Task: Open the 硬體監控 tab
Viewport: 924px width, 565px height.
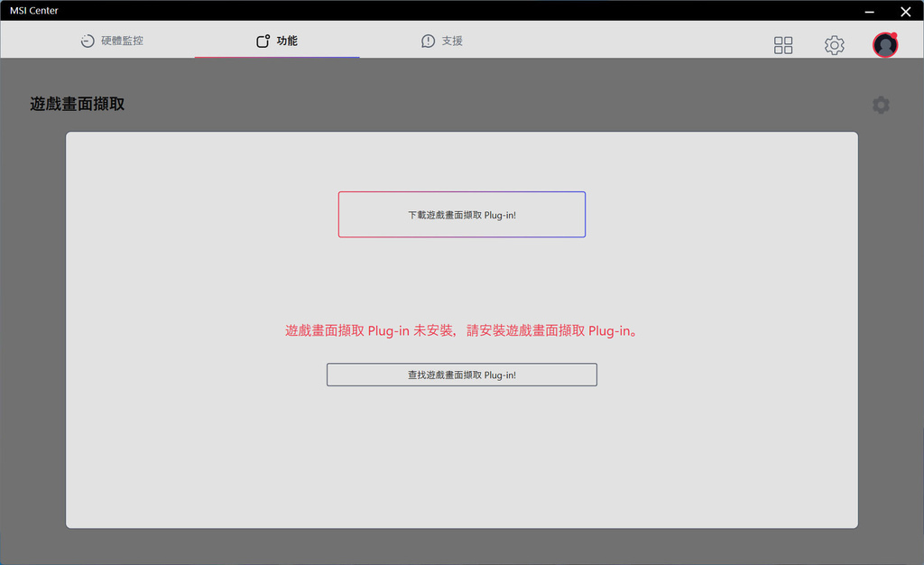Action: pyautogui.click(x=112, y=41)
